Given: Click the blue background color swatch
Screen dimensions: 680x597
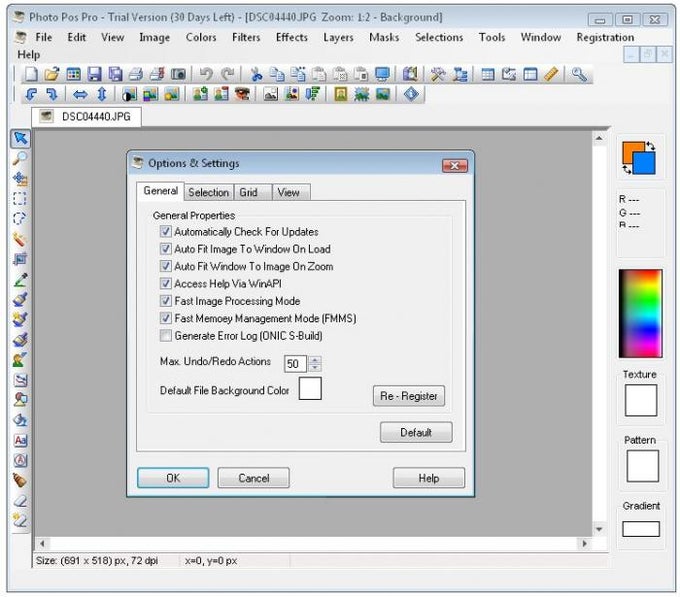Looking at the screenshot, I should [x=645, y=163].
